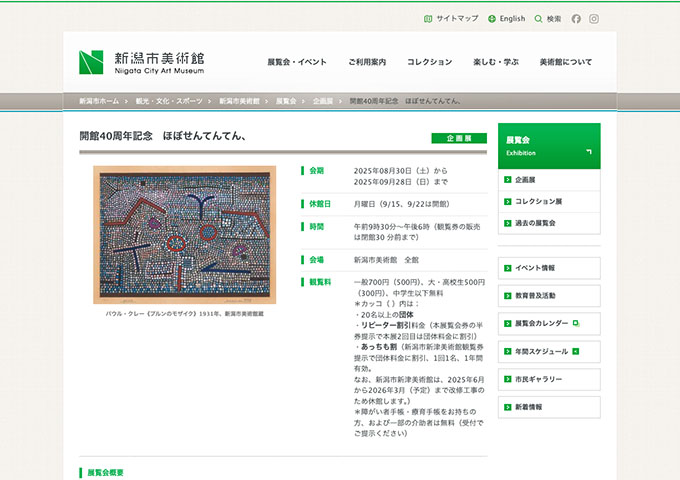
Task: Click the green 企画展 badge
Action: [459, 138]
